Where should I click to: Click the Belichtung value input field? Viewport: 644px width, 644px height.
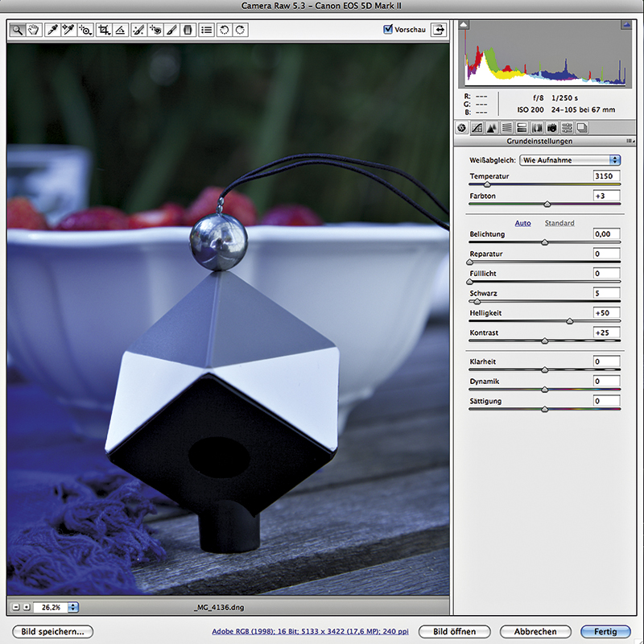point(606,234)
